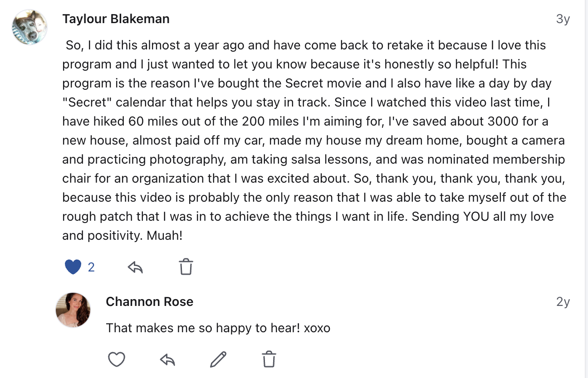Click the reply text 'That makes me so happy to hear! xoxo'
The width and height of the screenshot is (588, 378).
pyautogui.click(x=218, y=328)
